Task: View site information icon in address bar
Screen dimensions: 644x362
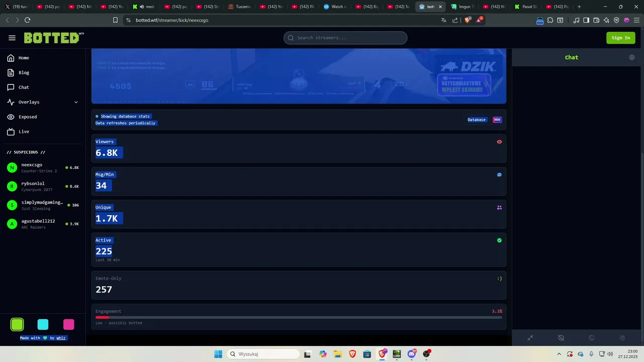Action: (128, 20)
